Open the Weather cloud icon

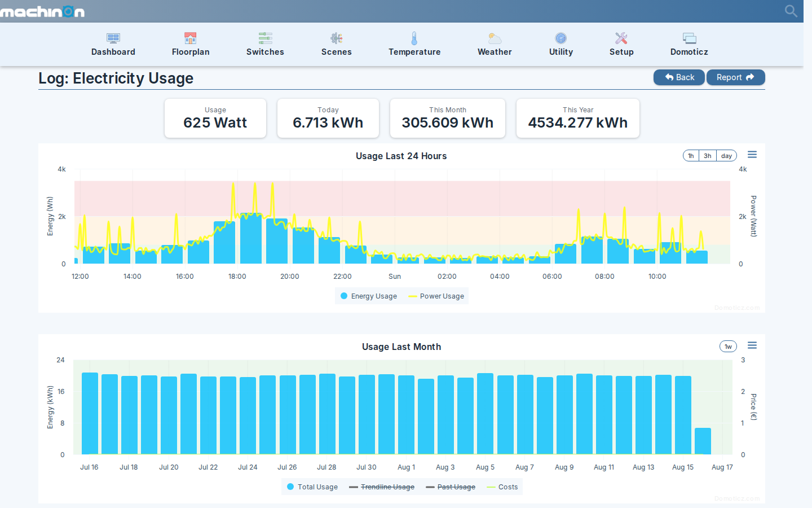tap(495, 38)
